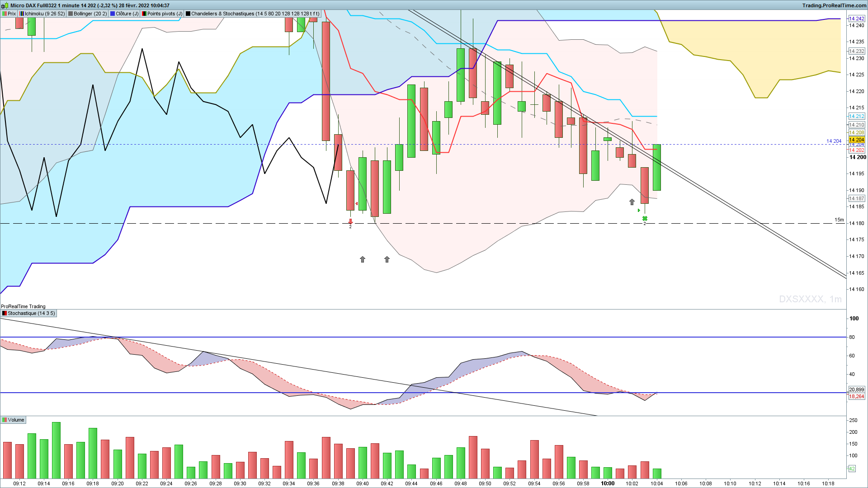
Task: Click the gray 14 210 price label
Action: (x=857, y=125)
